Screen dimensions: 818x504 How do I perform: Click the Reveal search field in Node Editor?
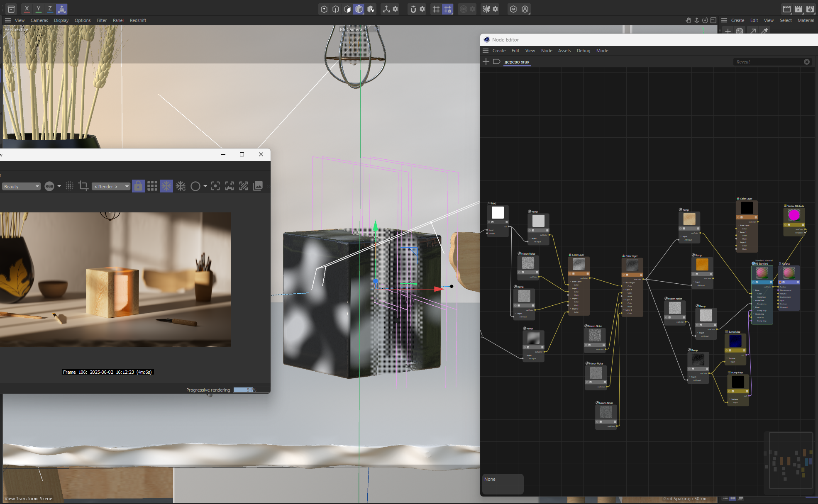768,62
